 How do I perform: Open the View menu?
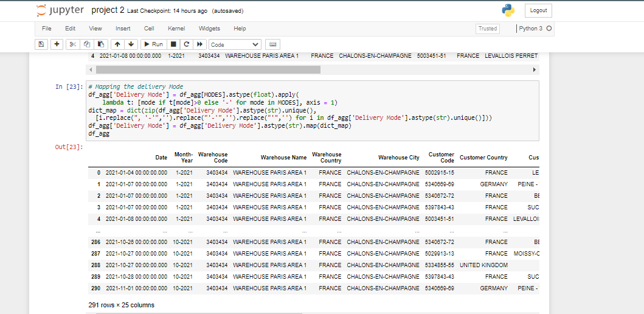[x=95, y=29]
